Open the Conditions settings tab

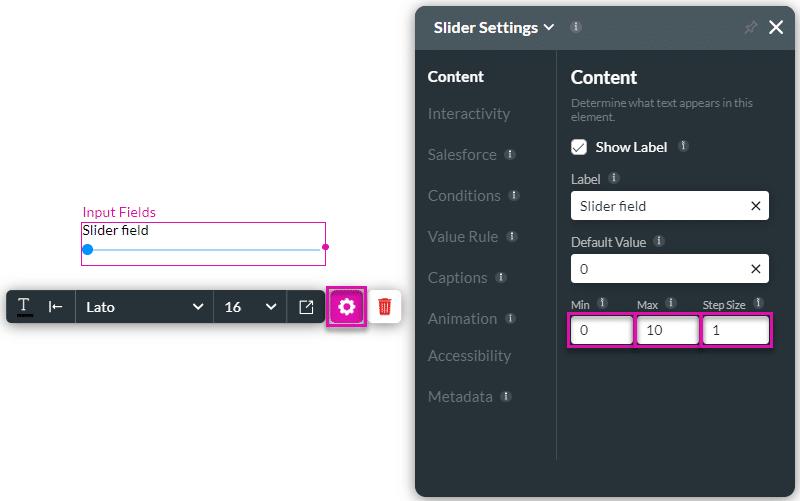[x=464, y=196]
